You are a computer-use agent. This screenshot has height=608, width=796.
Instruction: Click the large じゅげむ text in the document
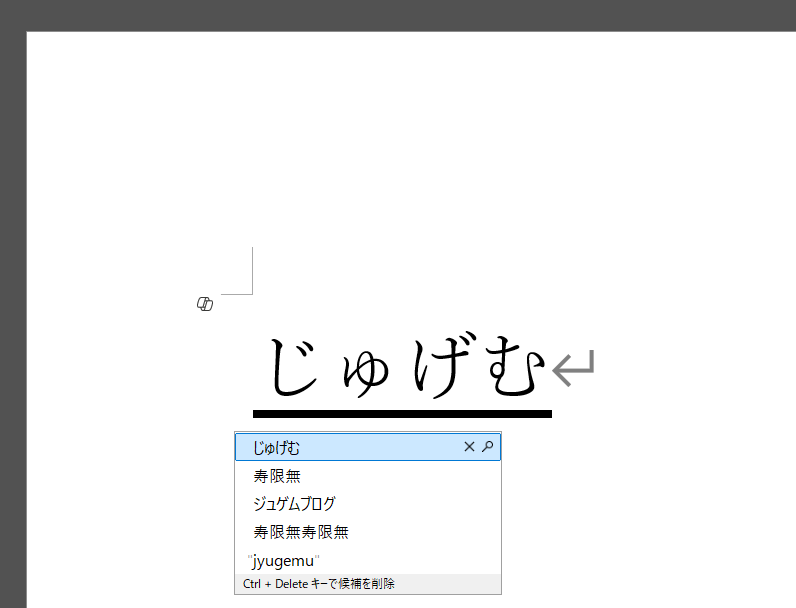click(x=408, y=366)
